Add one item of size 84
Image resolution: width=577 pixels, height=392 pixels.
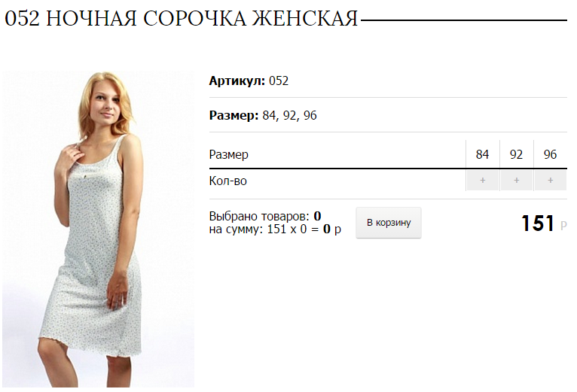(482, 180)
